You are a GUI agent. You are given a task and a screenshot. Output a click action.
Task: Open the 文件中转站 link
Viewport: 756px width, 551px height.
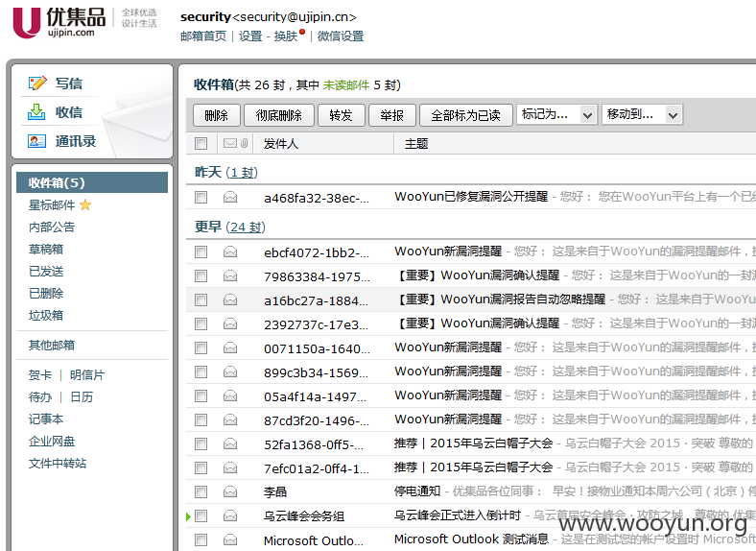click(58, 464)
